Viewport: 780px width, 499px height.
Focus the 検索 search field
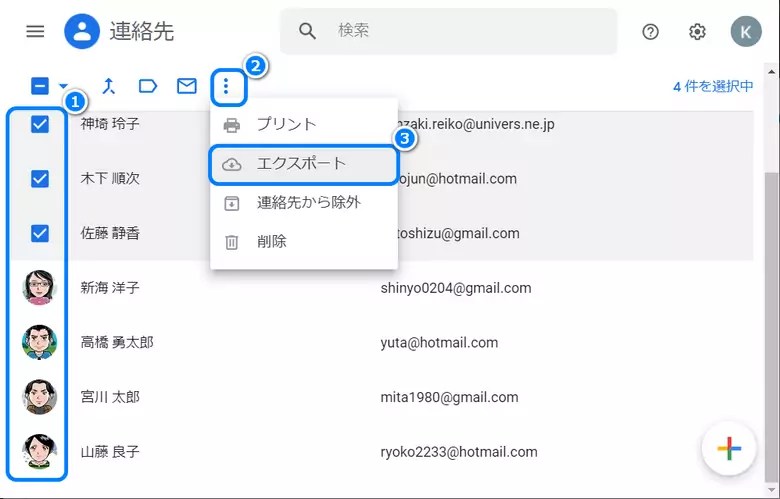[449, 31]
